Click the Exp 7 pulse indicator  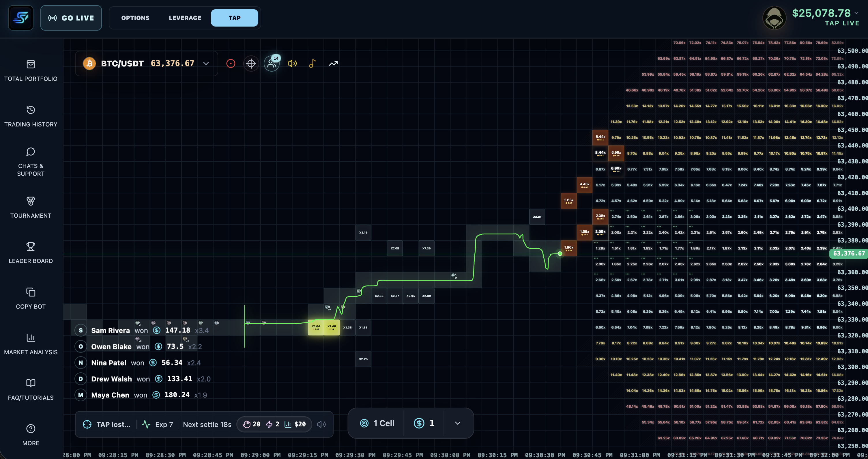(157, 424)
